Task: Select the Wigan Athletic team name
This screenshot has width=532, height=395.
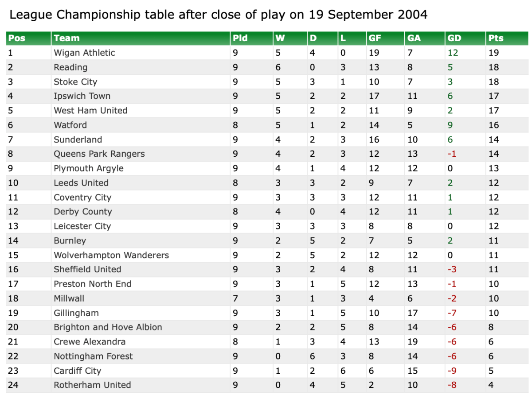Action: (84, 53)
